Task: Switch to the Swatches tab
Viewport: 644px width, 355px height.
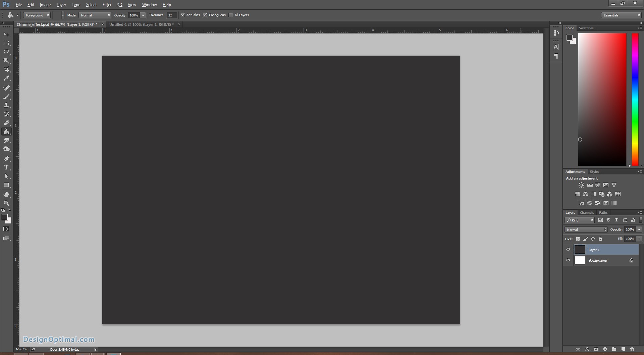Action: (586, 28)
